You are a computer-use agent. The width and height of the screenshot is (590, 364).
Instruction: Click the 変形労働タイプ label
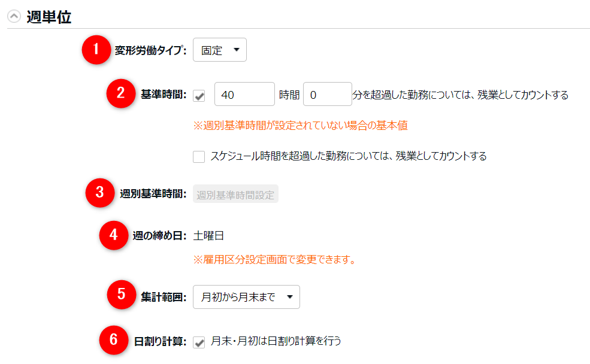pos(150,51)
